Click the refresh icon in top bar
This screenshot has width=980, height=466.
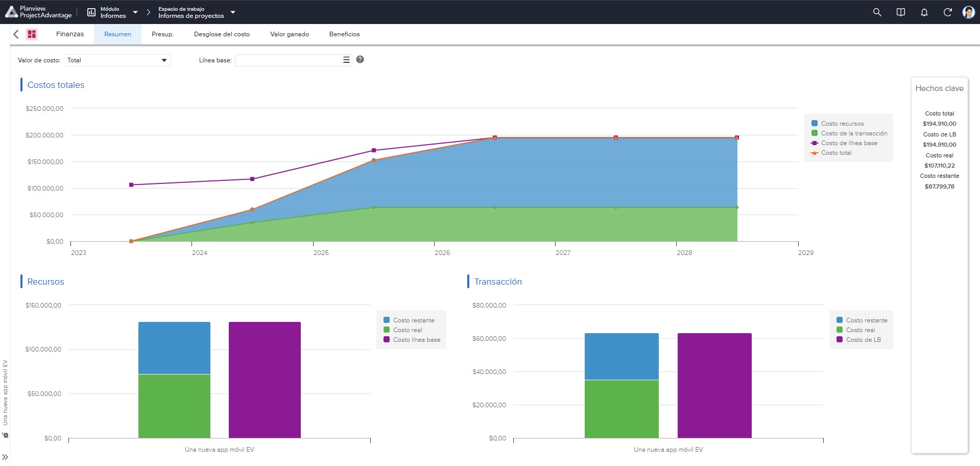coord(947,12)
